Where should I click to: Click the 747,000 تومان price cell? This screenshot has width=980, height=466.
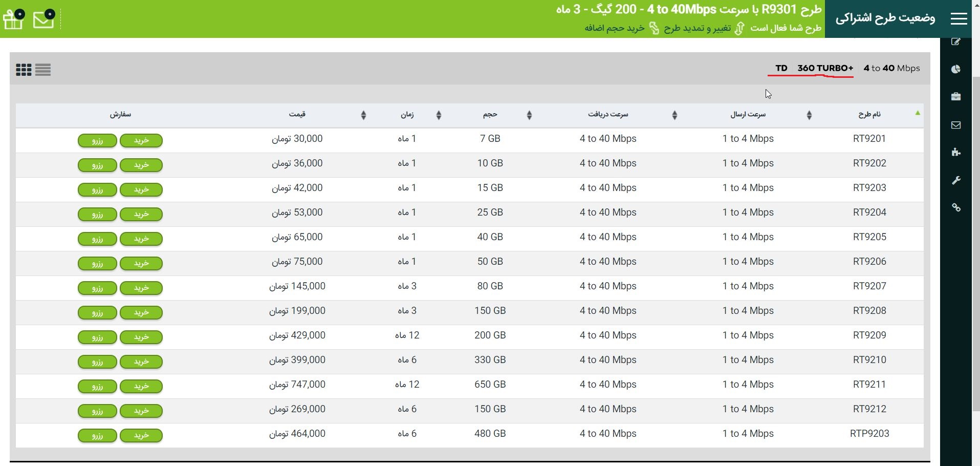pos(297,385)
